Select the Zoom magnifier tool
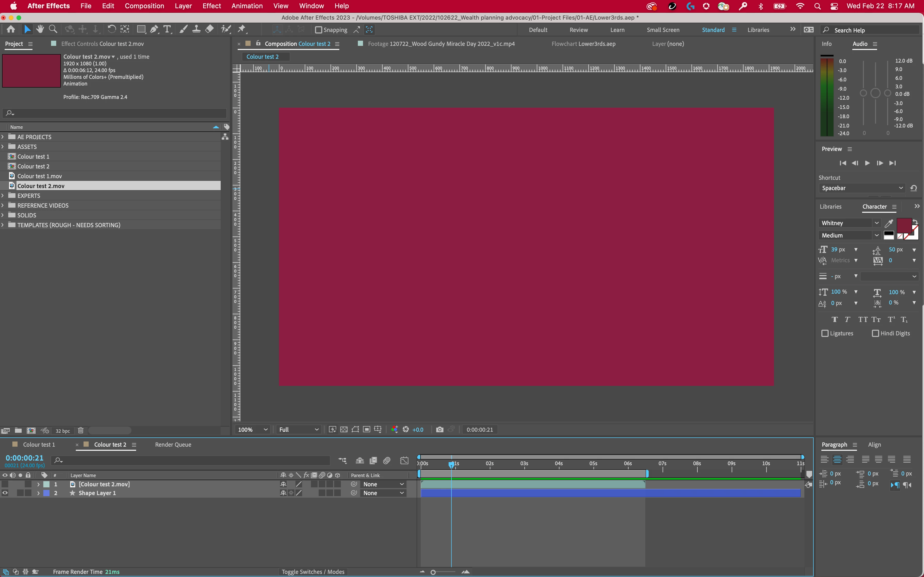 tap(53, 29)
